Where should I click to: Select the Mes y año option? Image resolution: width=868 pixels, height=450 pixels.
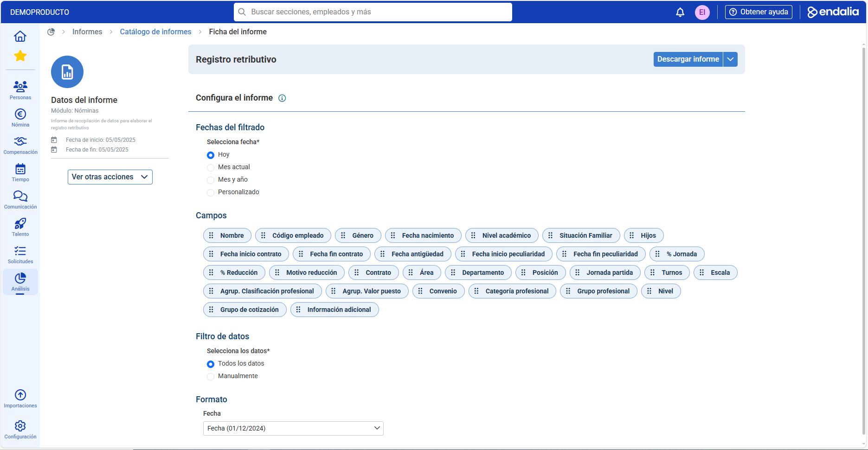211,180
